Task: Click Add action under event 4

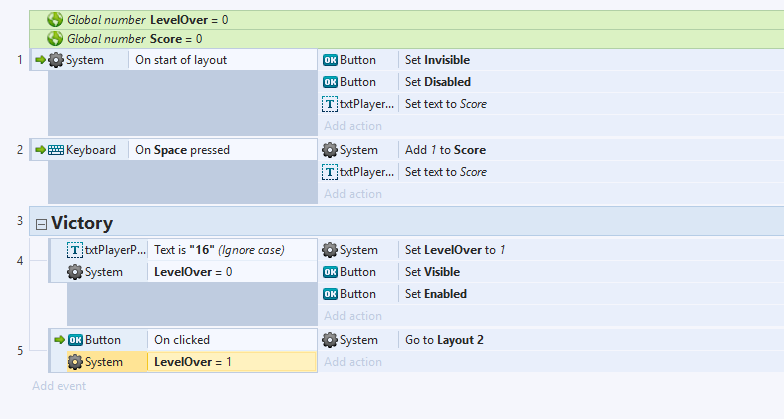Action: [x=353, y=316]
